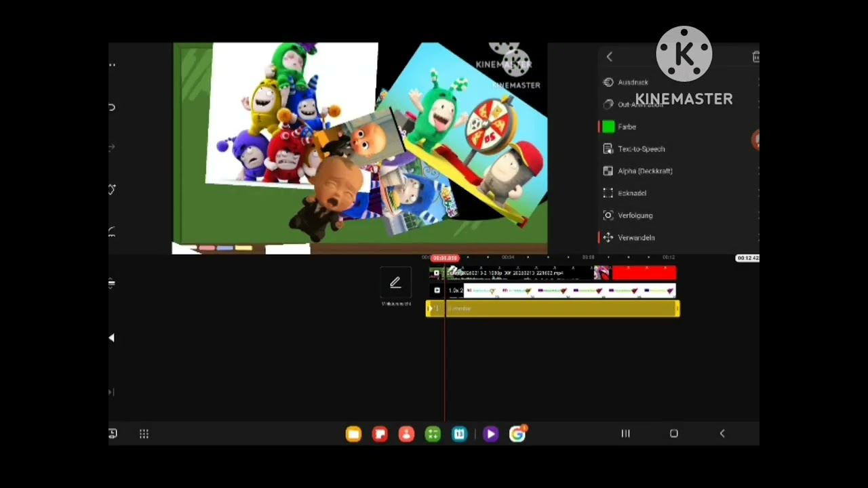
Task: Open the green calculator app in the taskbar
Action: click(433, 434)
